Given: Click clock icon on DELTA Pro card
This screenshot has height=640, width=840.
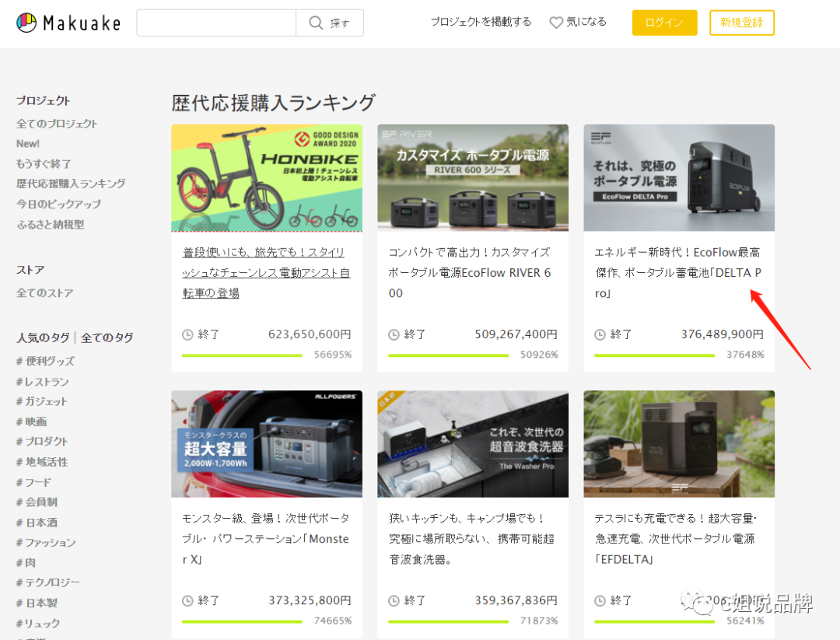Looking at the screenshot, I should pos(600,334).
